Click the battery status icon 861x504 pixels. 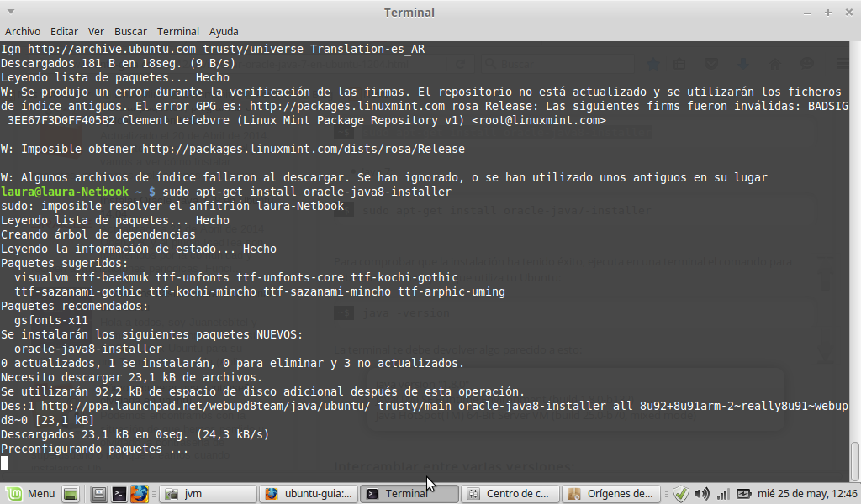744,493
